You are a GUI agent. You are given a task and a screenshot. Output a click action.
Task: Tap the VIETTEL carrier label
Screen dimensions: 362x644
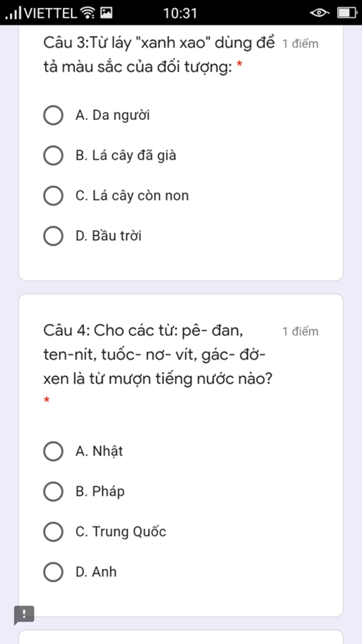coord(51,13)
